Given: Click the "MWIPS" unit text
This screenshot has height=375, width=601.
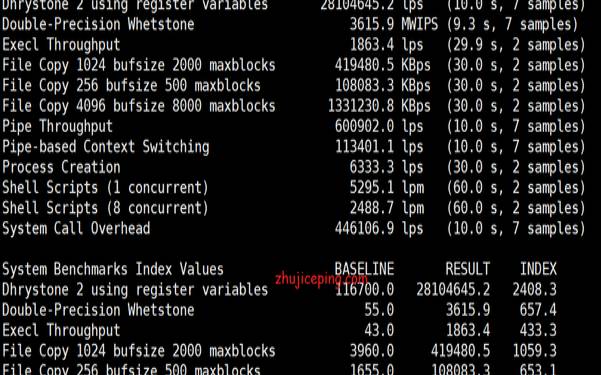Looking at the screenshot, I should (420, 25).
